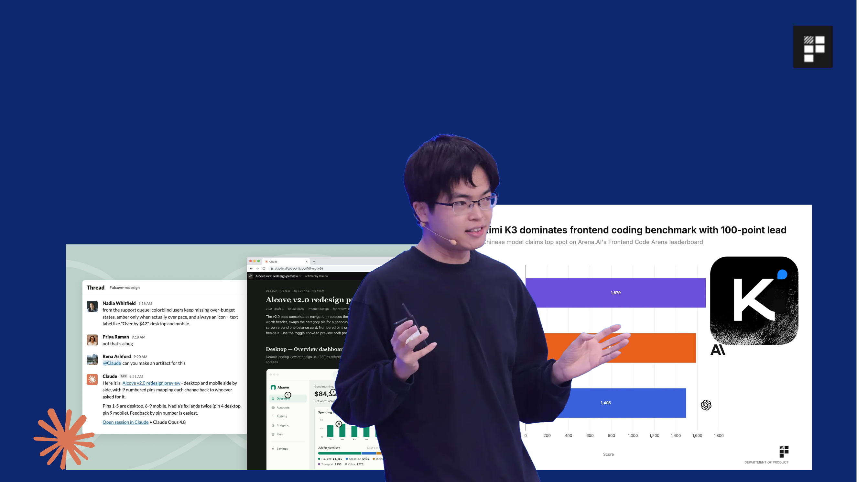Click the green Alcove logo in the sidebar
The width and height of the screenshot is (868, 482).
pos(273,387)
